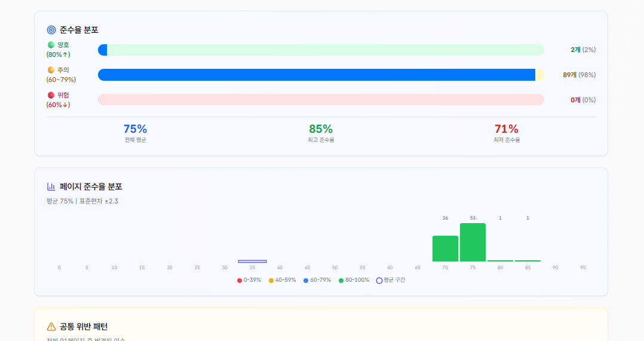Toggle the yellow 40-59% legend item

(282, 280)
